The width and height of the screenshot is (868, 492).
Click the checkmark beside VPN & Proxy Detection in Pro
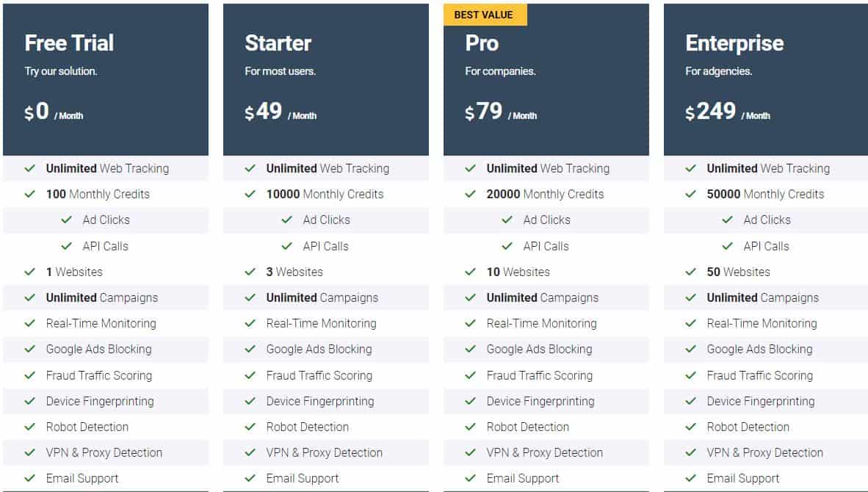471,452
